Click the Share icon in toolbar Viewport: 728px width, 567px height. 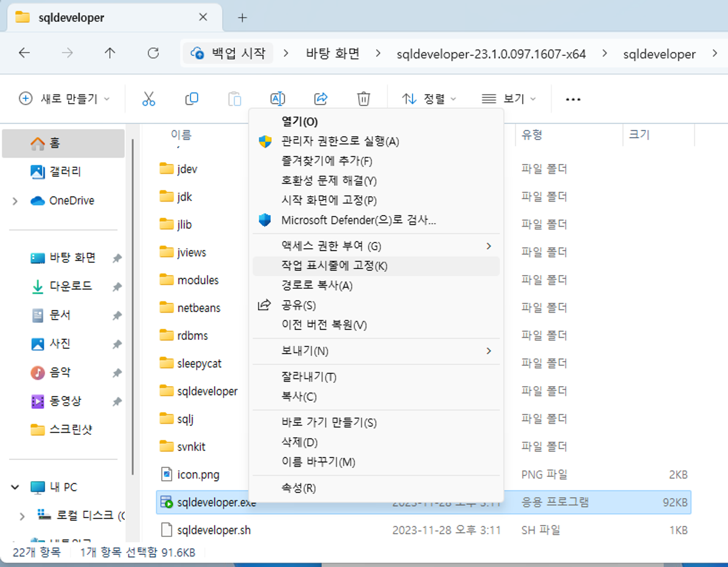(321, 99)
